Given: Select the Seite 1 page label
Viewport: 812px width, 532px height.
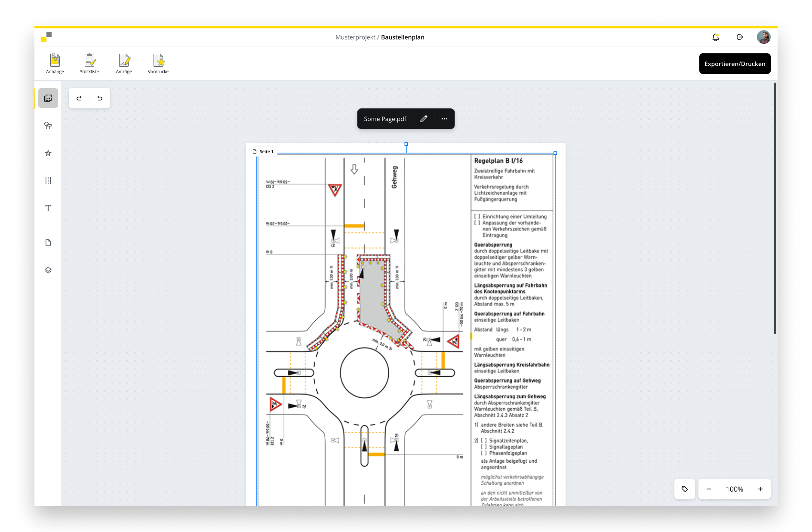Looking at the screenshot, I should [263, 151].
